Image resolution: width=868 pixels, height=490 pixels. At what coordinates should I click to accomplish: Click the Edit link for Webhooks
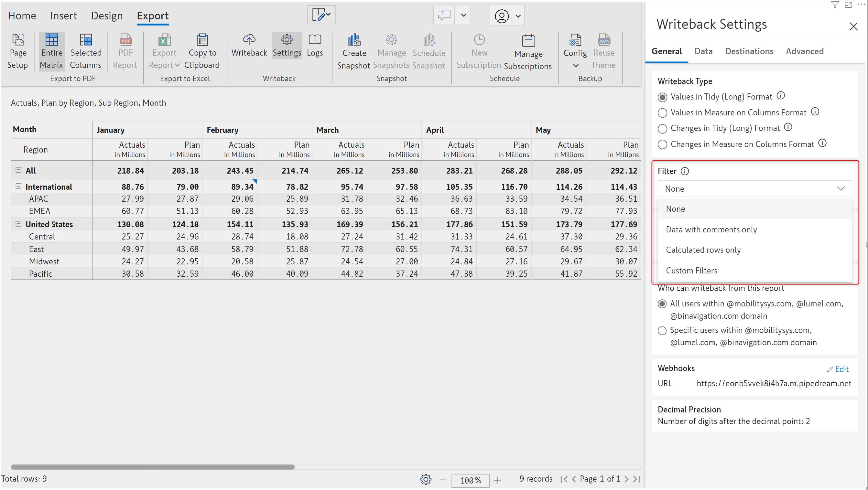(x=841, y=369)
